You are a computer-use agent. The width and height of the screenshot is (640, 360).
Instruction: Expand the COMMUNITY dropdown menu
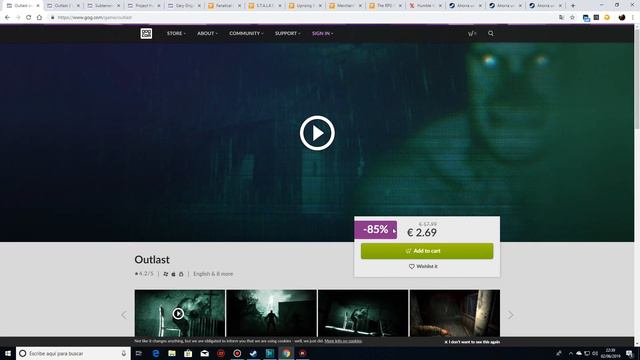click(x=246, y=33)
